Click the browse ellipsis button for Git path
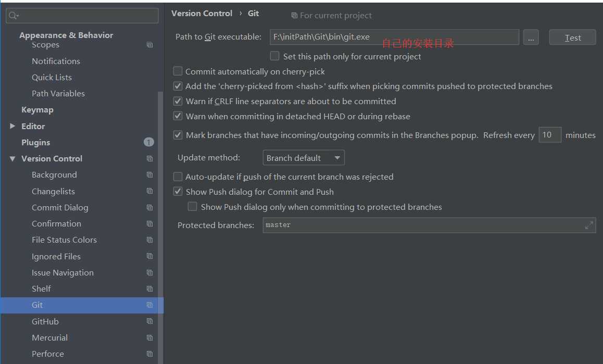 click(x=531, y=37)
